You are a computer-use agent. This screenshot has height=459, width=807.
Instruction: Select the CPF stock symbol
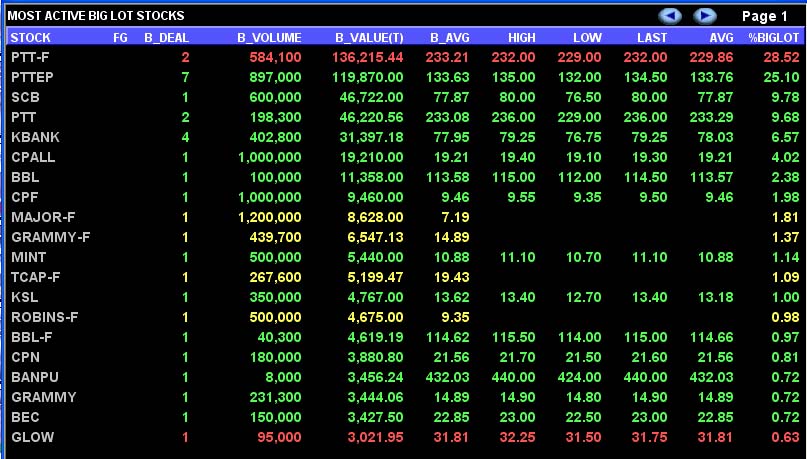tap(24, 197)
